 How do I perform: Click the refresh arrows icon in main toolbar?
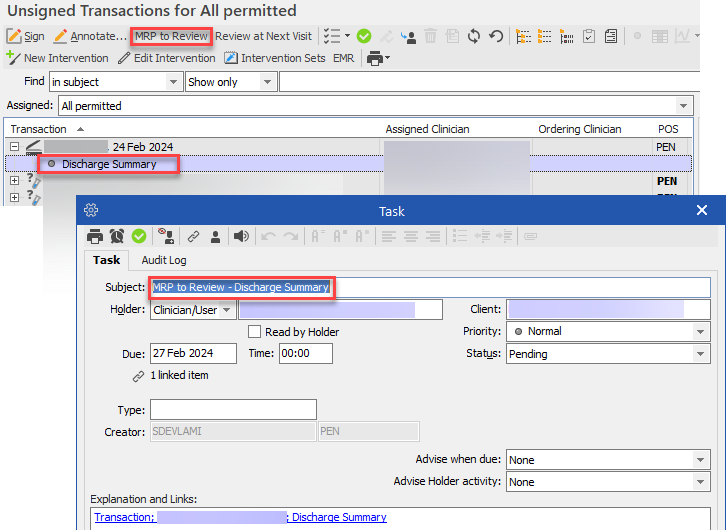coord(474,36)
